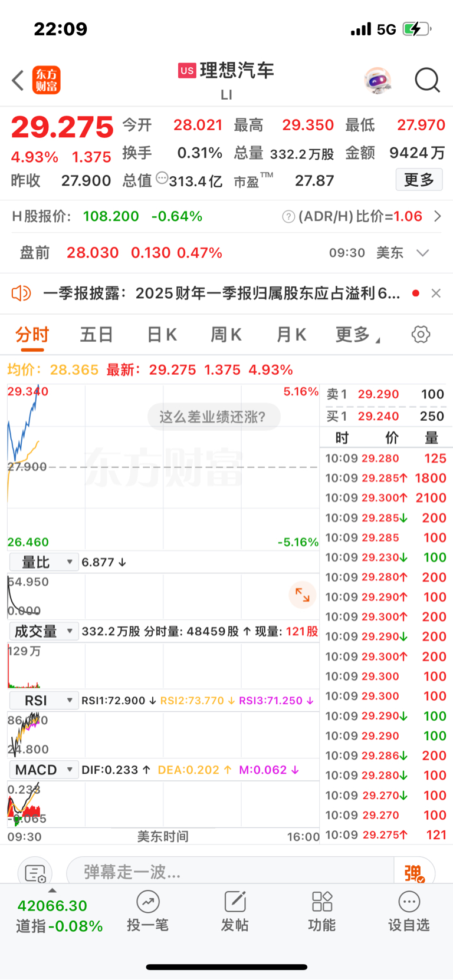Screen dimensions: 453x980
Task: Tap the bullet comment list icon
Action: [x=35, y=873]
